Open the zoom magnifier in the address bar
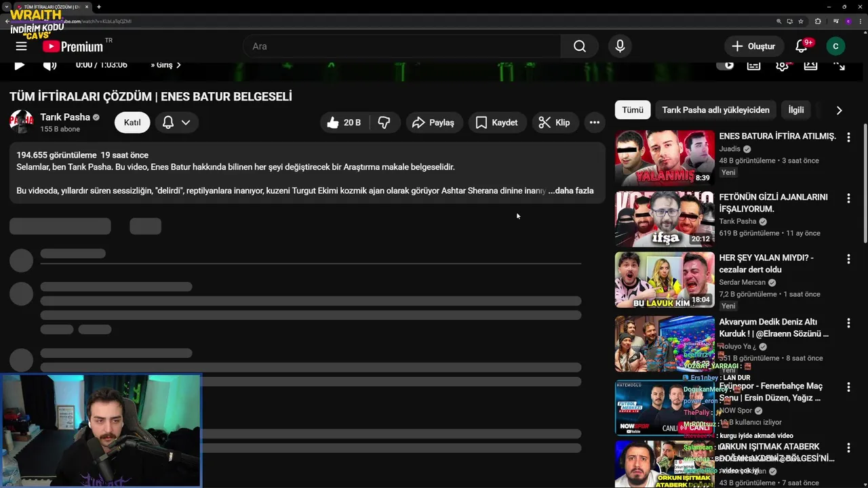This screenshot has width=868, height=488. point(779,21)
